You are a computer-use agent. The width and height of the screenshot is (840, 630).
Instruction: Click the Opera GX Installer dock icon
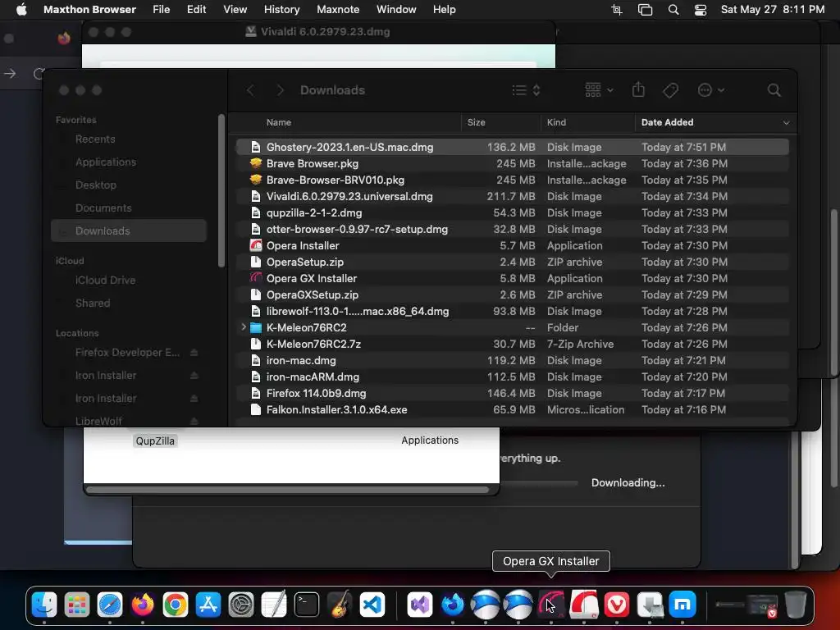click(x=550, y=605)
